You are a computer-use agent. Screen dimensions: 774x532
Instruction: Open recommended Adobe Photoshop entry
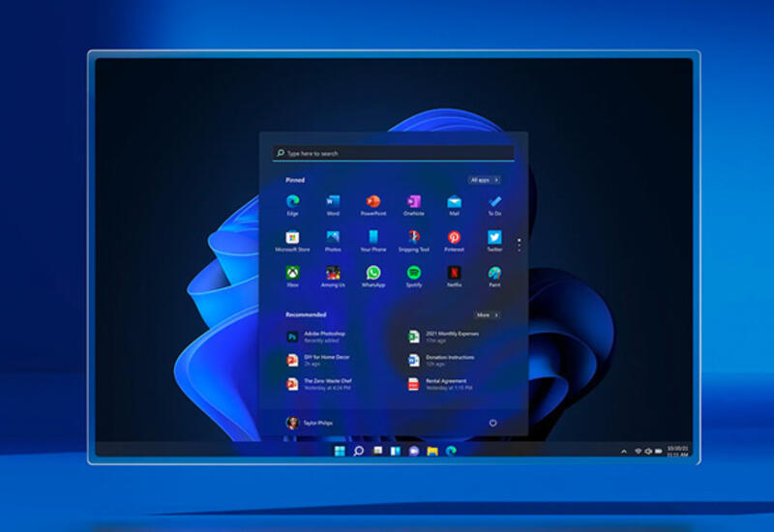click(x=316, y=337)
